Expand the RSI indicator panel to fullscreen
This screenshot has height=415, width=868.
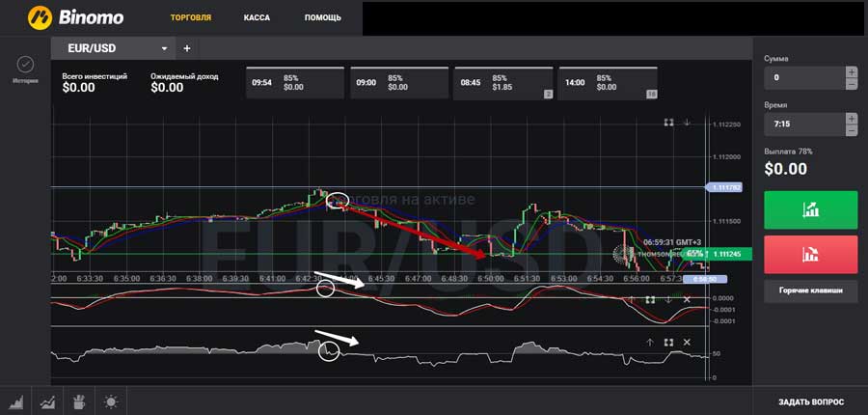coord(668,343)
